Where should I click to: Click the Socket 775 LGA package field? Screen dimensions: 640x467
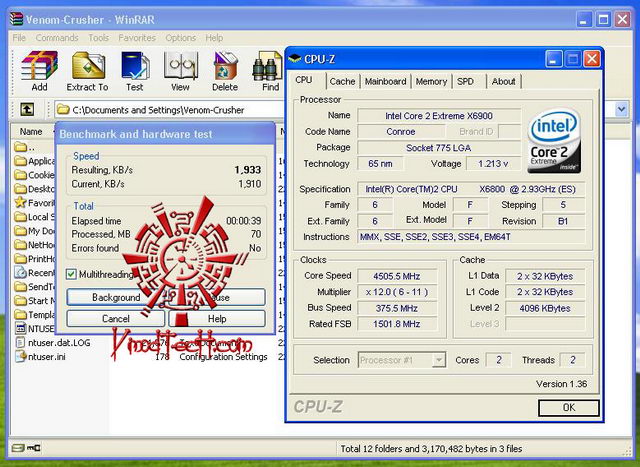click(x=439, y=148)
